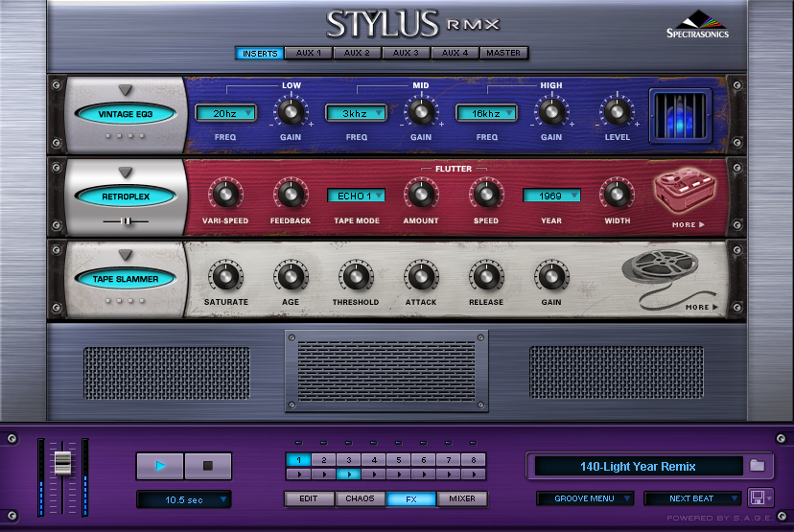
Task: Open the ECHO 1 tape mode dropdown
Action: click(356, 196)
